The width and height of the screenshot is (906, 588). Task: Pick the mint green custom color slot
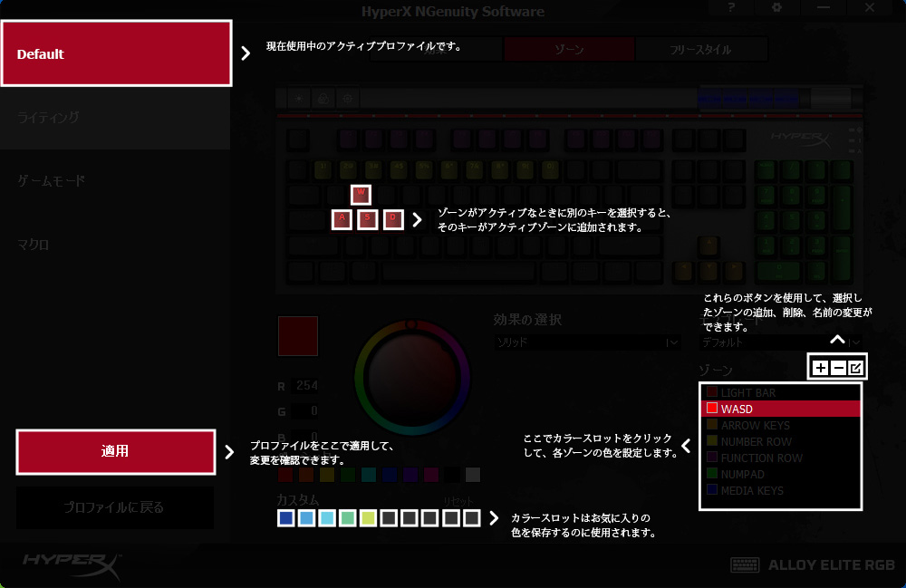(x=348, y=518)
